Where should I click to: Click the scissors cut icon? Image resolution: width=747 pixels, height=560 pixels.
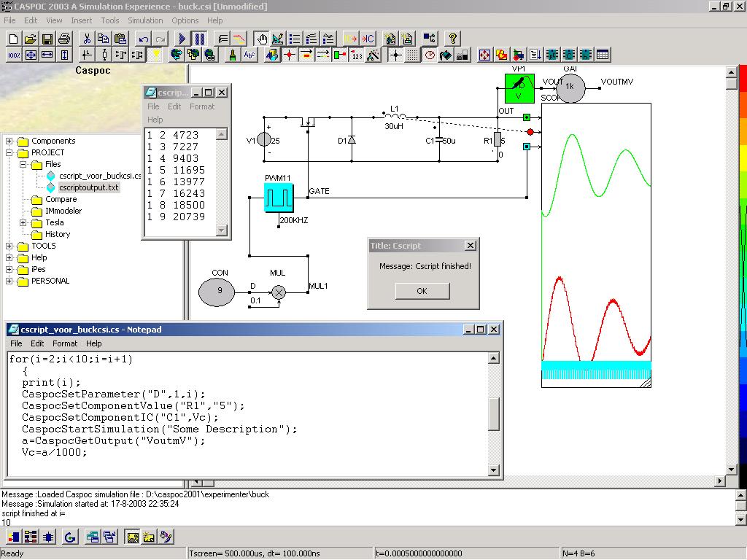(x=87, y=39)
